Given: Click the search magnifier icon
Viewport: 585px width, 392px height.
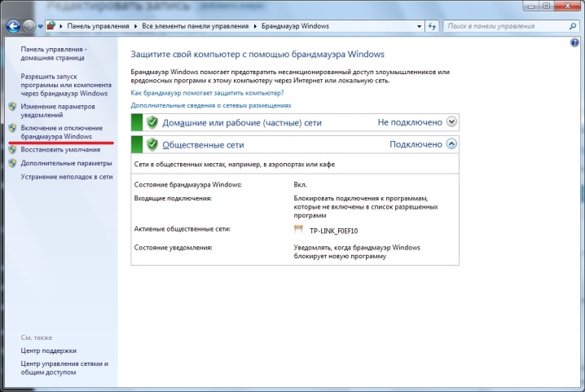Looking at the screenshot, I should pos(573,26).
